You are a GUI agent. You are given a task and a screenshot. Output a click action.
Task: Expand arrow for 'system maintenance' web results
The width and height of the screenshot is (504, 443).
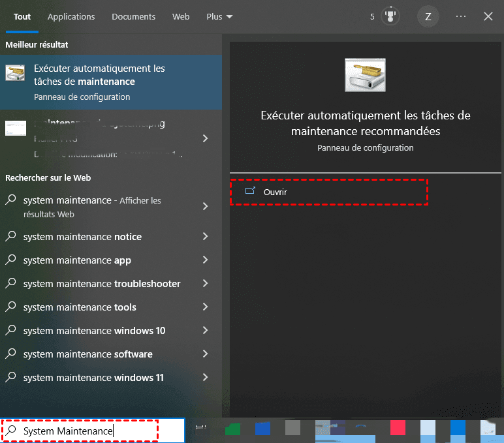click(205, 206)
